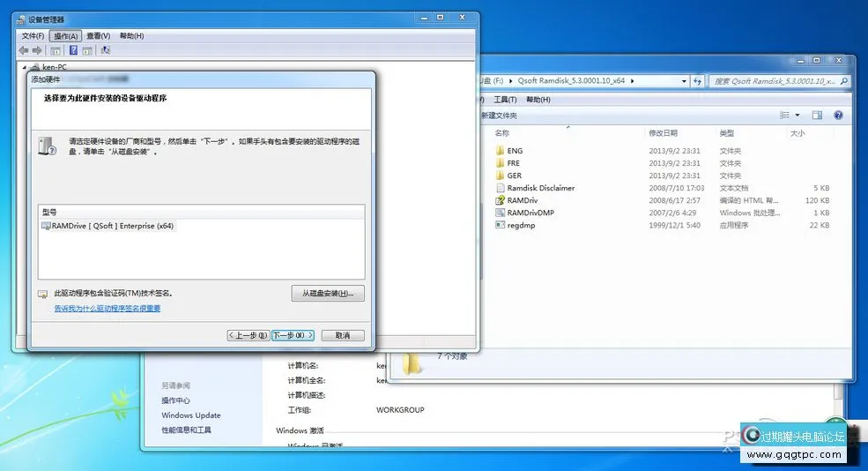Select RAMDrive [QSoft] Enterprise (x64) model
The height and width of the screenshot is (471, 868).
112,226
